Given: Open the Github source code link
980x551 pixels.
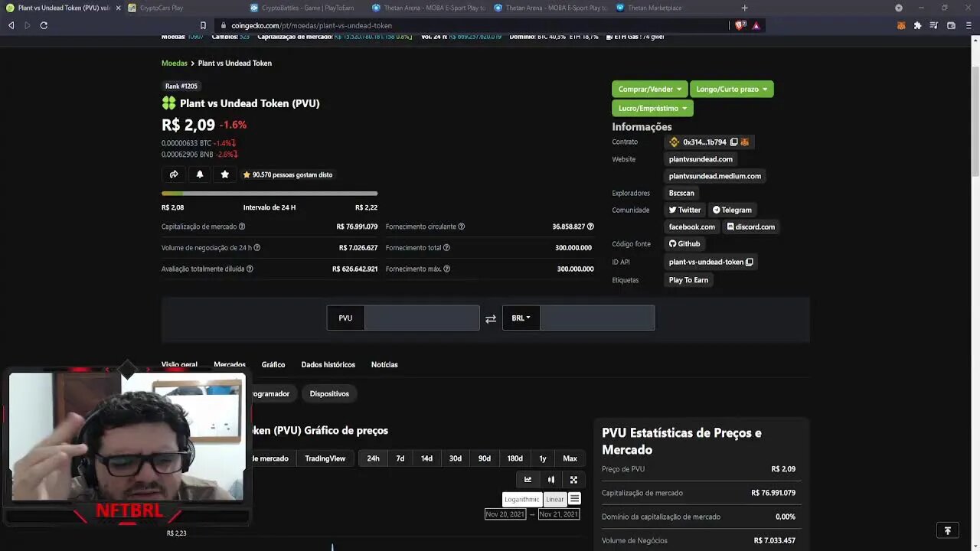Looking at the screenshot, I should click(684, 243).
